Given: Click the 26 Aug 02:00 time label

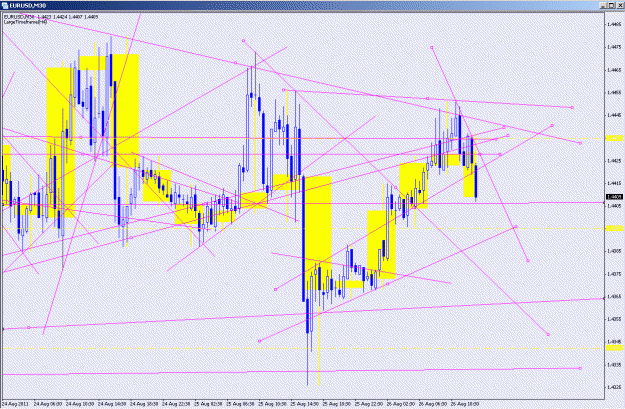Looking at the screenshot, I should (x=401, y=404).
